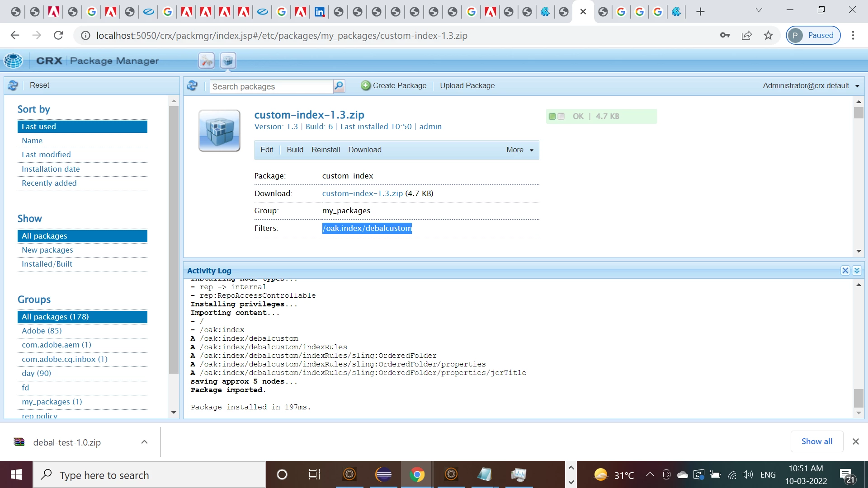868x488 pixels.
Task: Click Build in package toolbar
Action: tap(295, 150)
